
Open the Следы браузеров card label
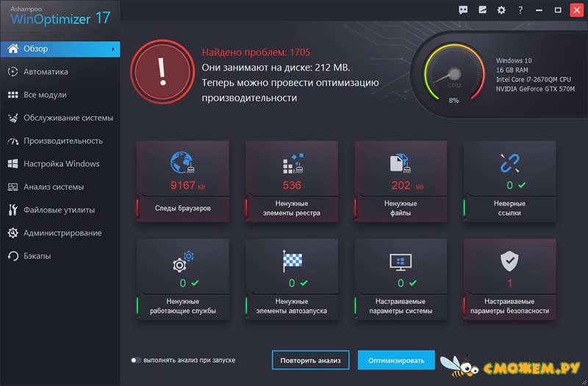(x=182, y=208)
